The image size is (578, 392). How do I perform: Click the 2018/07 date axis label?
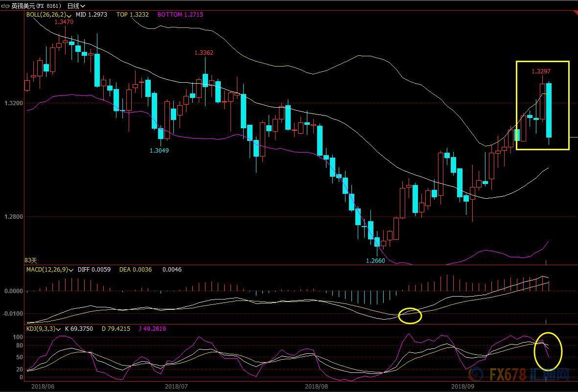[176, 387]
